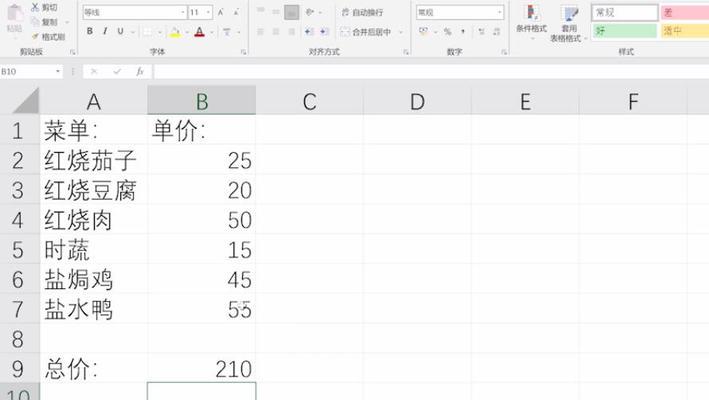This screenshot has width=709, height=400.
Task: Select the column B header
Action: [202, 101]
